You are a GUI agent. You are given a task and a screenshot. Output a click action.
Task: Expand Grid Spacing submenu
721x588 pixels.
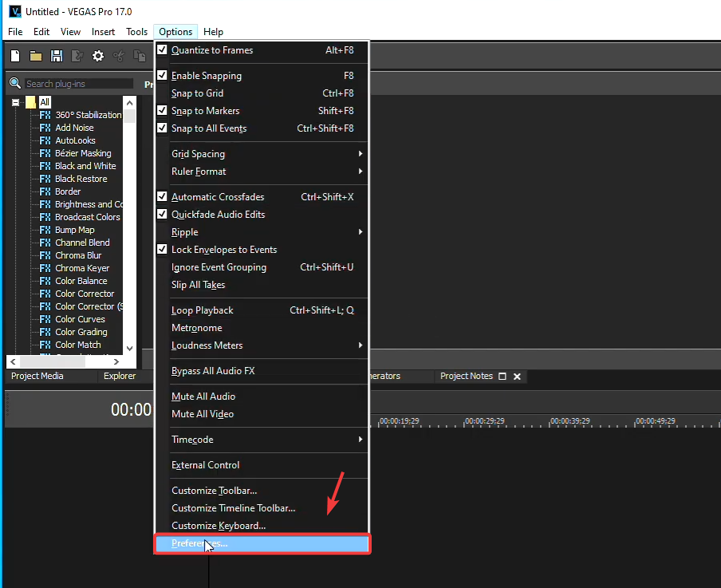(x=262, y=154)
